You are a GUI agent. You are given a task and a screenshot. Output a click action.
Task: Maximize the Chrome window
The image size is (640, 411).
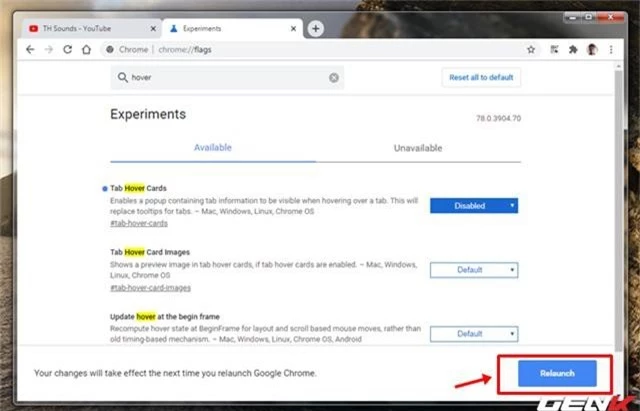click(x=589, y=18)
